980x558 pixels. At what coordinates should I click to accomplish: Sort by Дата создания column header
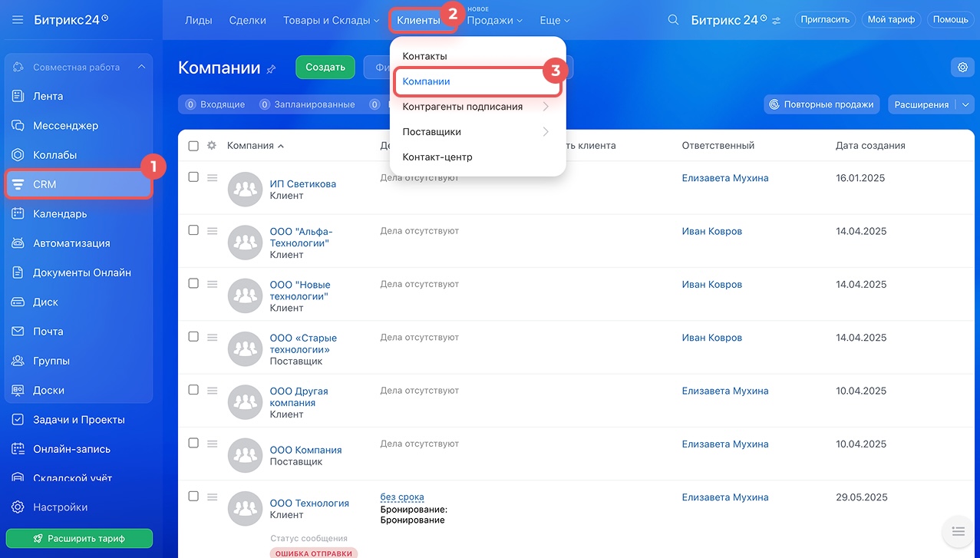870,146
